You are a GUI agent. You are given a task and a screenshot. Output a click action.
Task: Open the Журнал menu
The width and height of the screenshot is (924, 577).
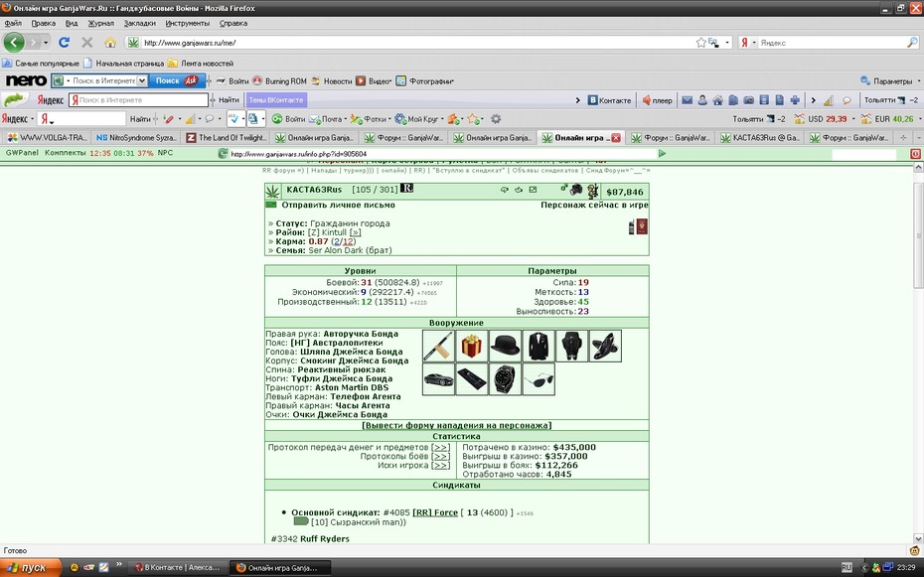[x=100, y=24]
